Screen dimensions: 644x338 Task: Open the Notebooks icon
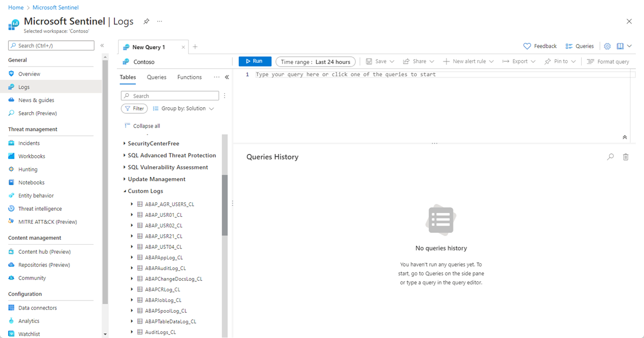click(12, 182)
